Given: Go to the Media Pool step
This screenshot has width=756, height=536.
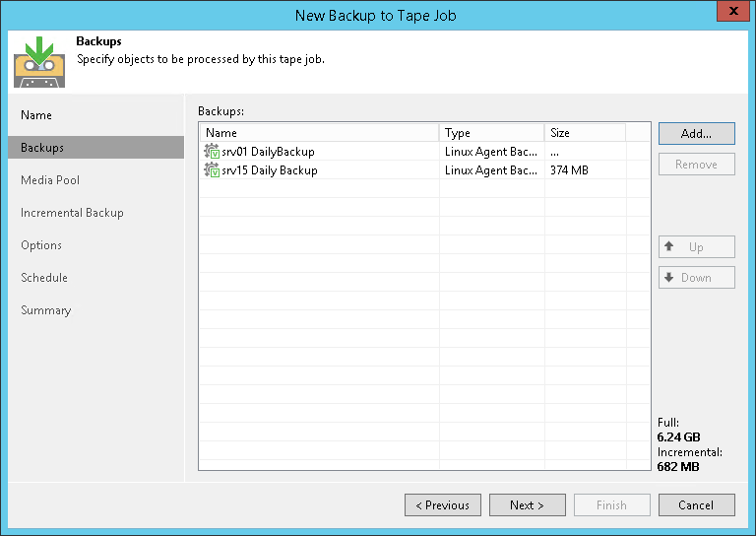Looking at the screenshot, I should tap(50, 180).
